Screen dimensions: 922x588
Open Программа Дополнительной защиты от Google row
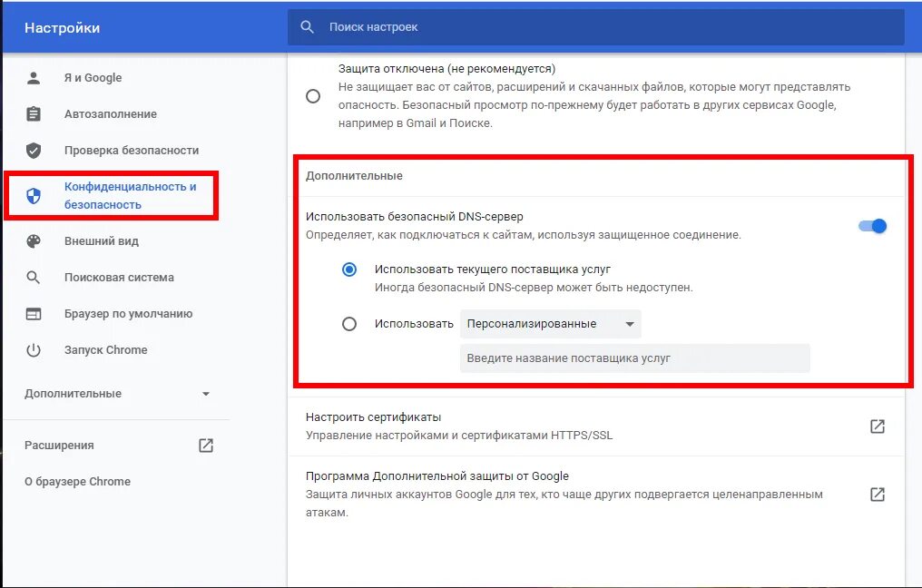click(595, 494)
